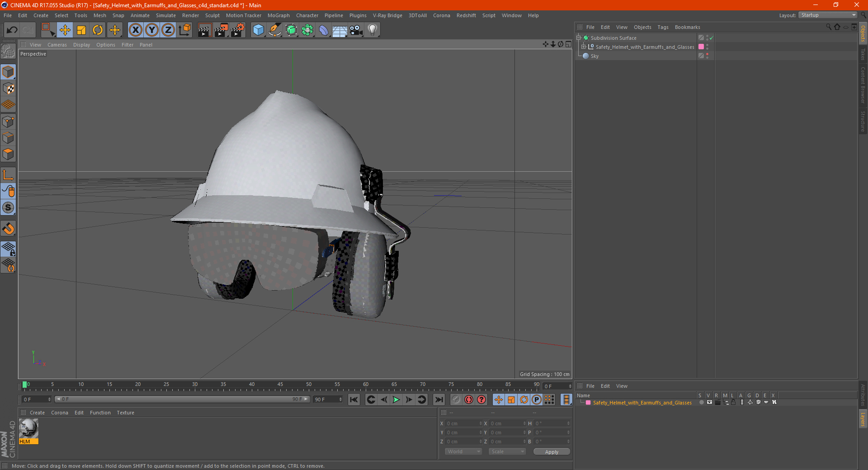868x470 pixels.
Task: Open the World coordinate system dropdown
Action: [463, 451]
